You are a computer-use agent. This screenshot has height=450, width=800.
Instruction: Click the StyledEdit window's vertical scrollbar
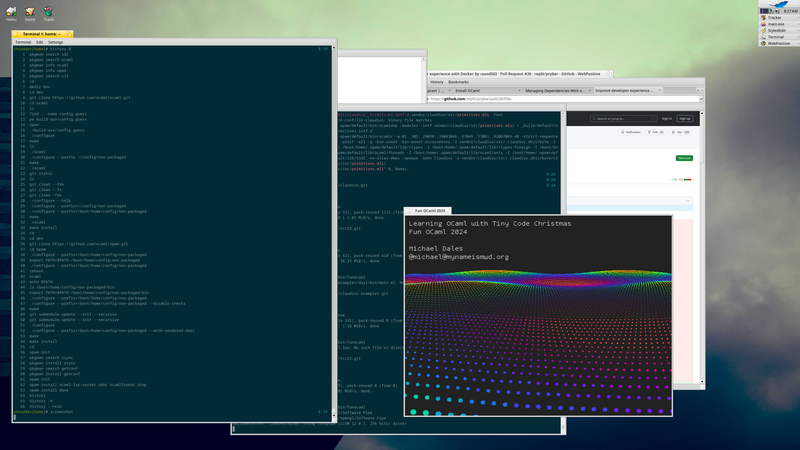(423, 79)
